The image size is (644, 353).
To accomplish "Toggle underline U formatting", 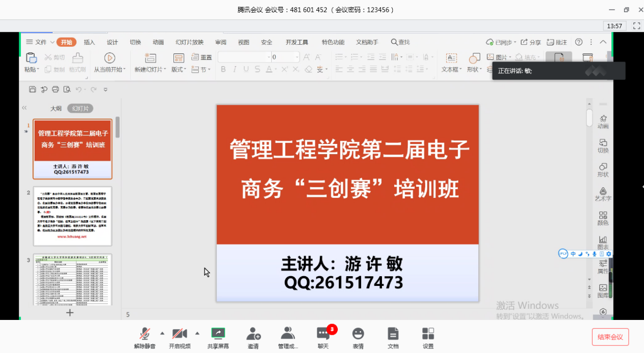I will click(246, 70).
